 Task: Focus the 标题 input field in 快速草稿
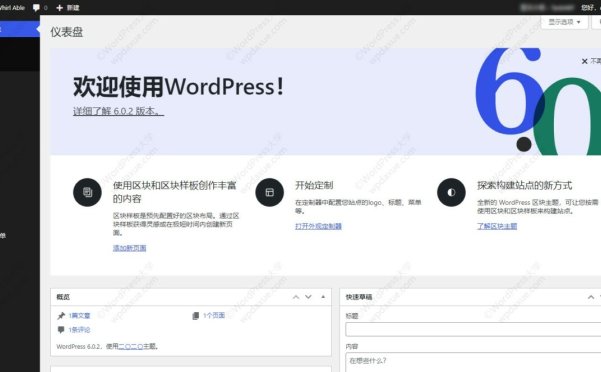pos(473,329)
